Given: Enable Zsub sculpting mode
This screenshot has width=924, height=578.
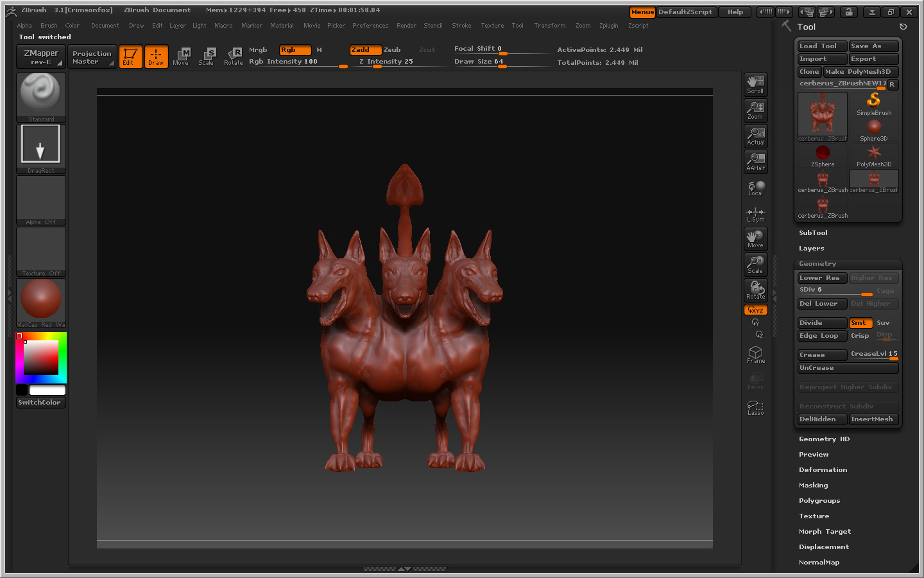Looking at the screenshot, I should 392,50.
